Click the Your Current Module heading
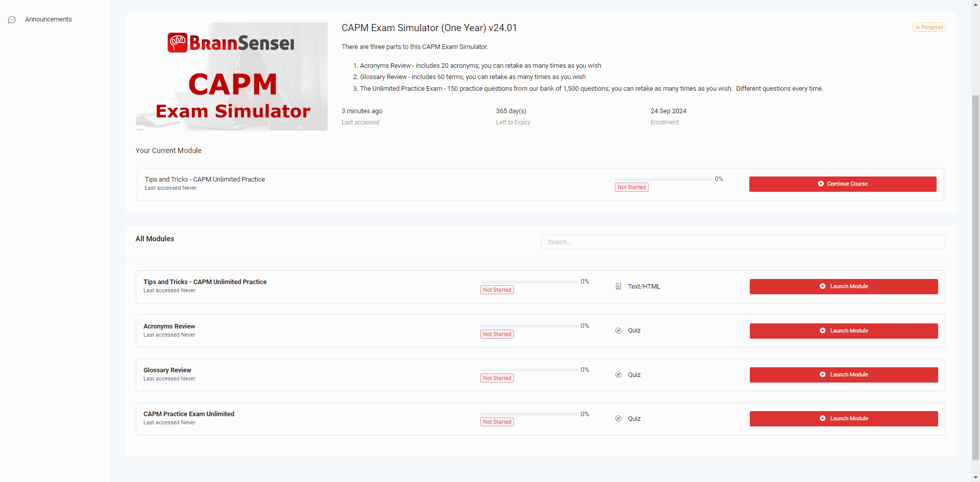The height and width of the screenshot is (482, 980). 168,150
